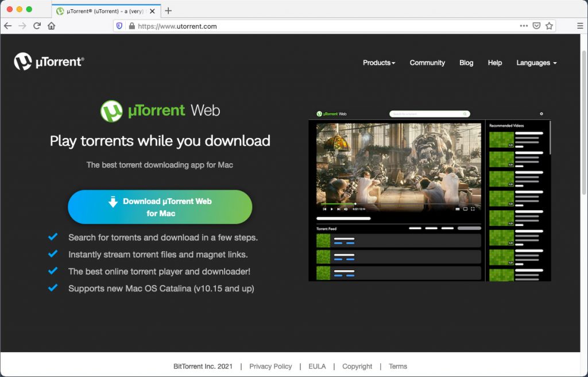Screen dimensions: 588x377
Task: Open the Help page
Action: [x=494, y=63]
